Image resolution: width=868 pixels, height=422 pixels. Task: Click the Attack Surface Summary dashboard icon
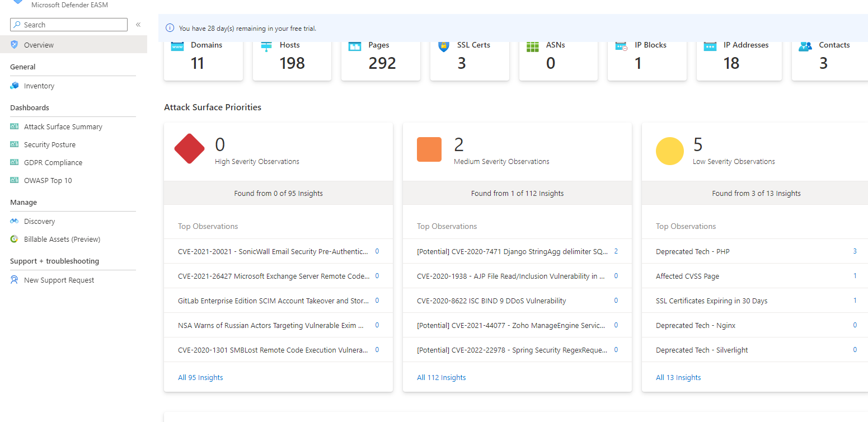(x=15, y=126)
